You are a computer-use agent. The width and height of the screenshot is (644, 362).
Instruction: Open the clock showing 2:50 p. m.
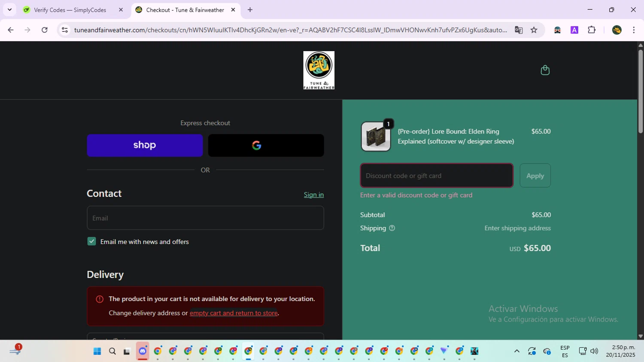[x=620, y=351]
